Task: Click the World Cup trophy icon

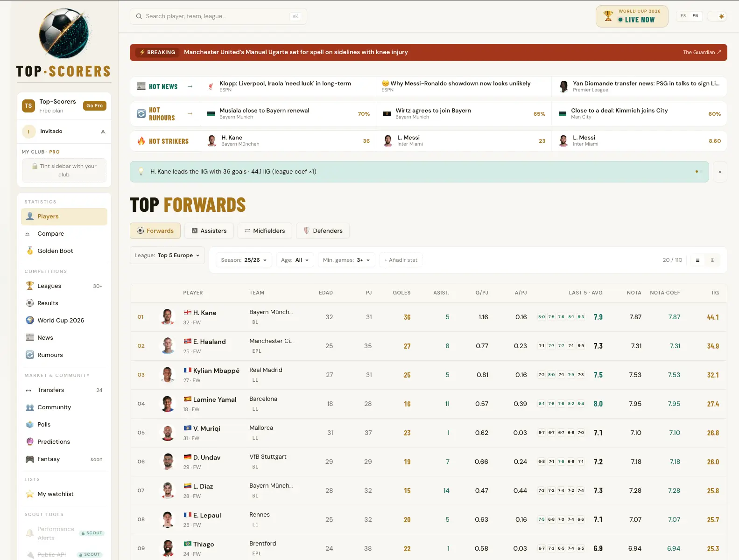Action: tap(608, 16)
